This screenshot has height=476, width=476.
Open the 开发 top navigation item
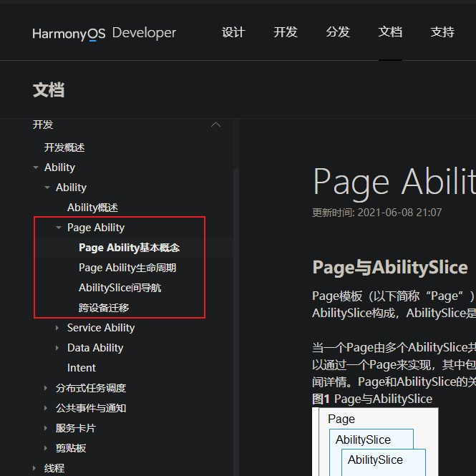click(x=286, y=32)
